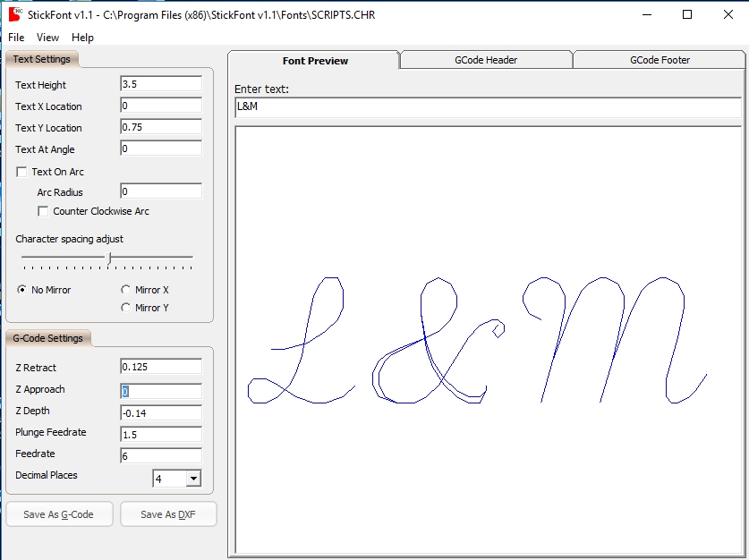Click the Text Height input field
This screenshot has width=749, height=560.
tap(161, 84)
